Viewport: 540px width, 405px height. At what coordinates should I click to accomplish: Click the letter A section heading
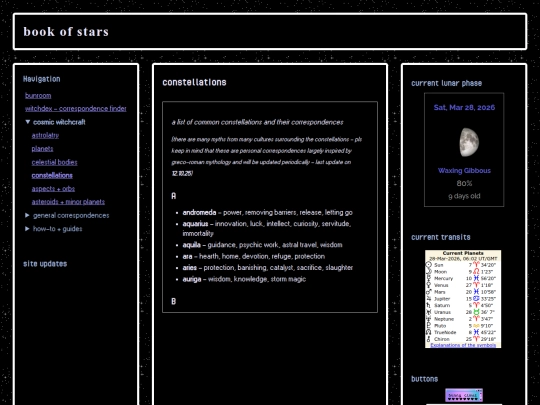click(x=174, y=196)
